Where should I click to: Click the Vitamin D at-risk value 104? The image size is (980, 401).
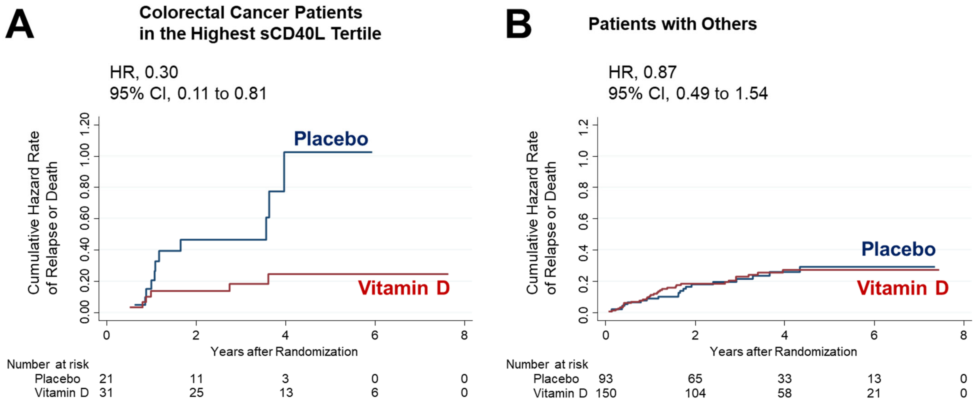point(695,393)
